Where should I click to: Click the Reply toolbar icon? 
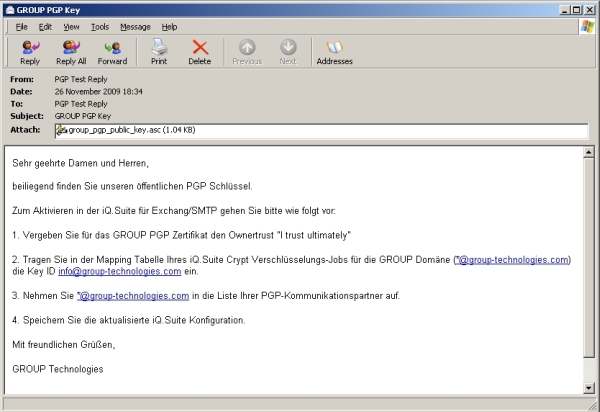click(30, 51)
